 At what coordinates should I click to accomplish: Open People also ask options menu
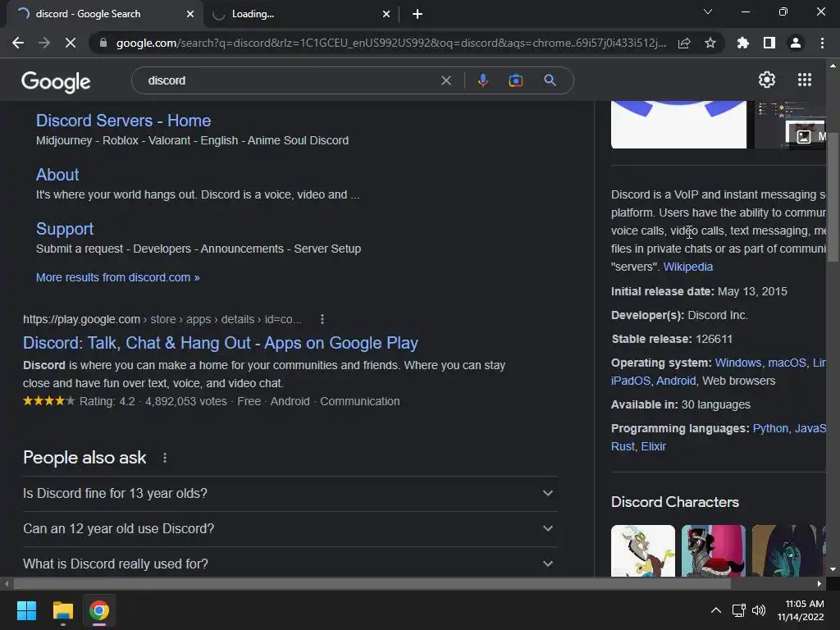(164, 458)
